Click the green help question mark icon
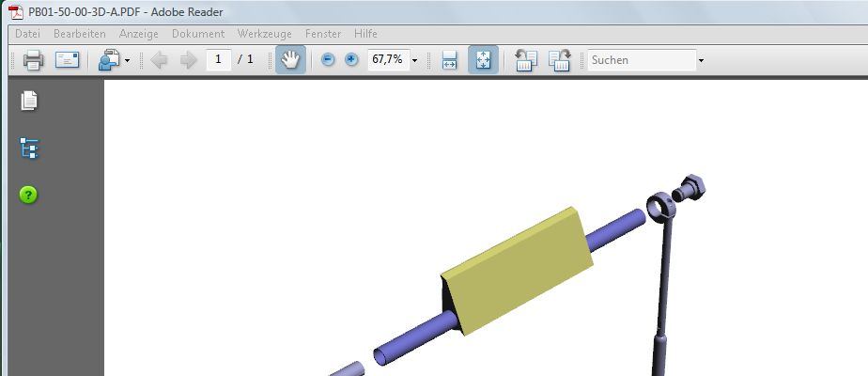The image size is (868, 376). click(28, 195)
